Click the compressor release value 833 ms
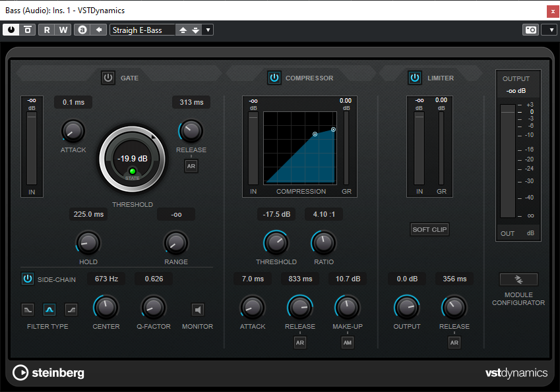This screenshot has width=560, height=392. click(300, 279)
